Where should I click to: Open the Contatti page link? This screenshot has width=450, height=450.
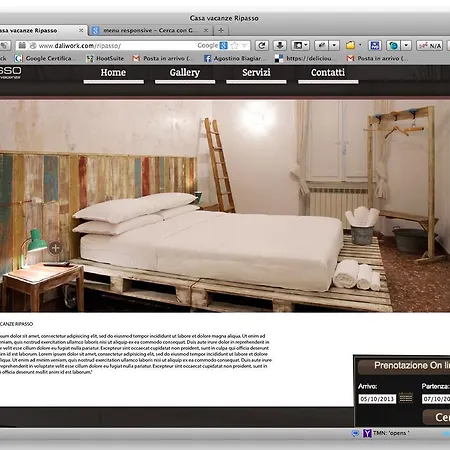click(328, 73)
